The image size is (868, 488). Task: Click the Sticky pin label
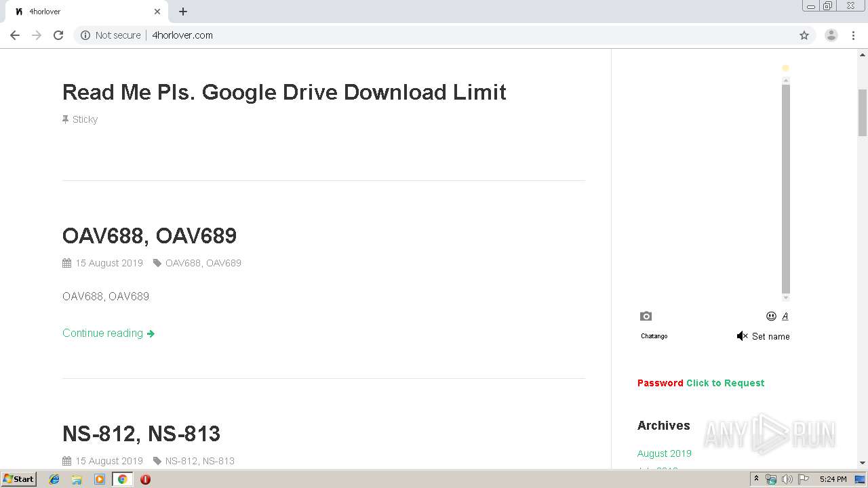click(x=80, y=119)
